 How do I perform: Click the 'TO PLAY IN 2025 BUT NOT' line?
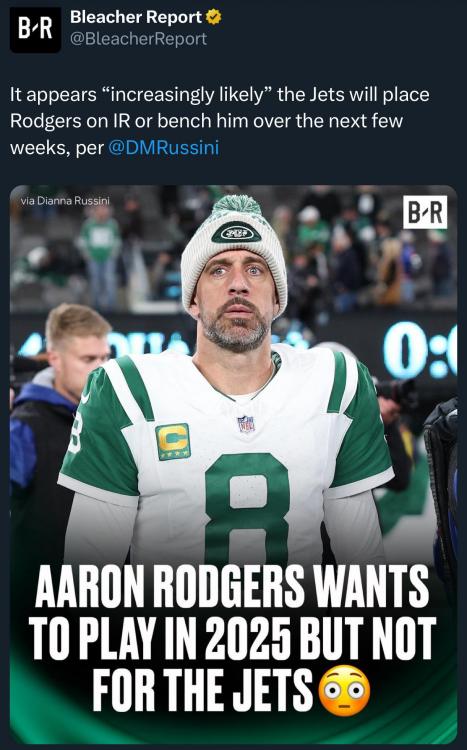[x=233, y=639]
